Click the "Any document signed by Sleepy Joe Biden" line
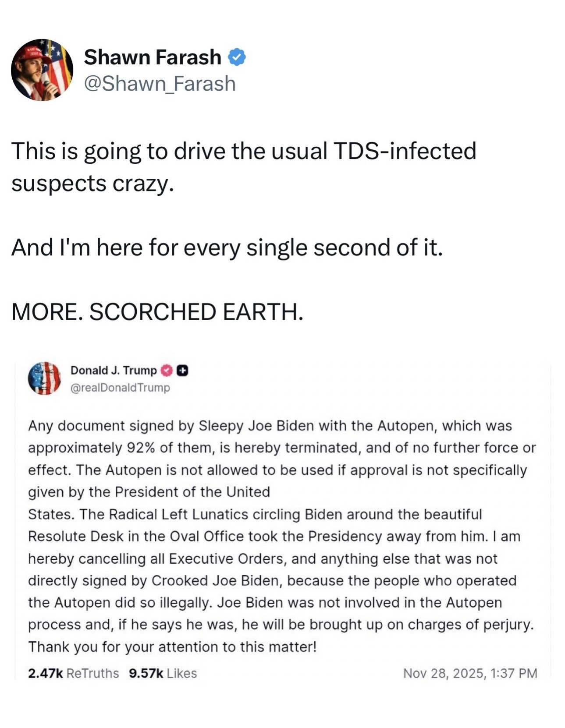 tap(270, 426)
